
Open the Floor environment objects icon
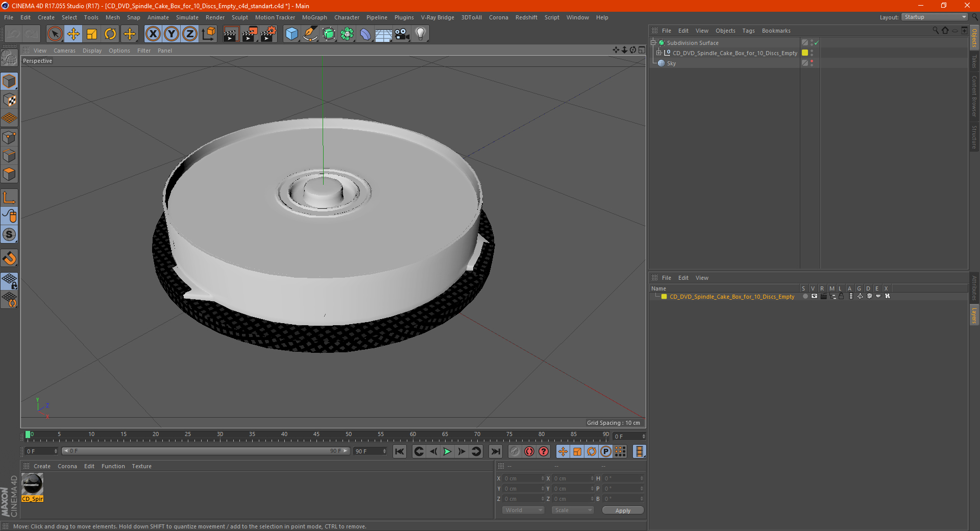tap(383, 34)
